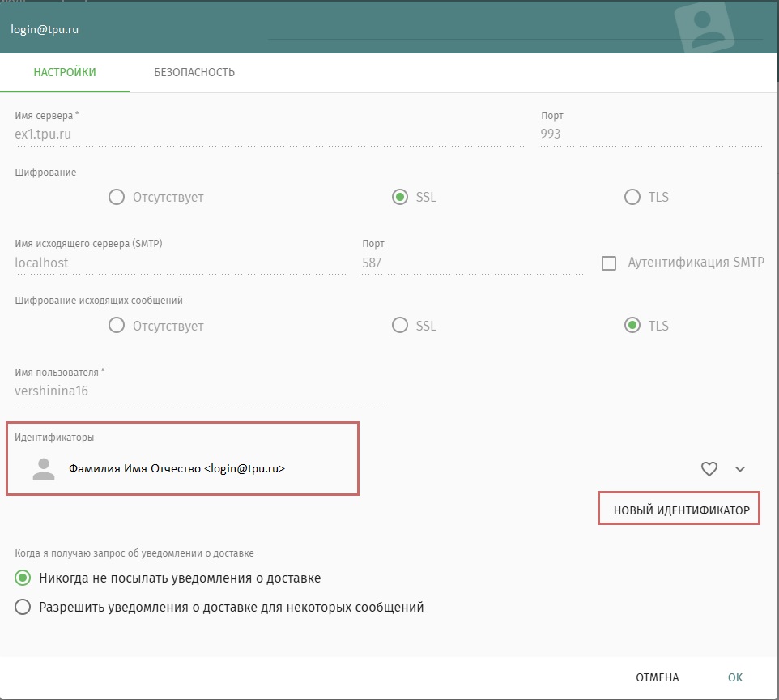Click the SMTP port field 587

[x=472, y=262]
